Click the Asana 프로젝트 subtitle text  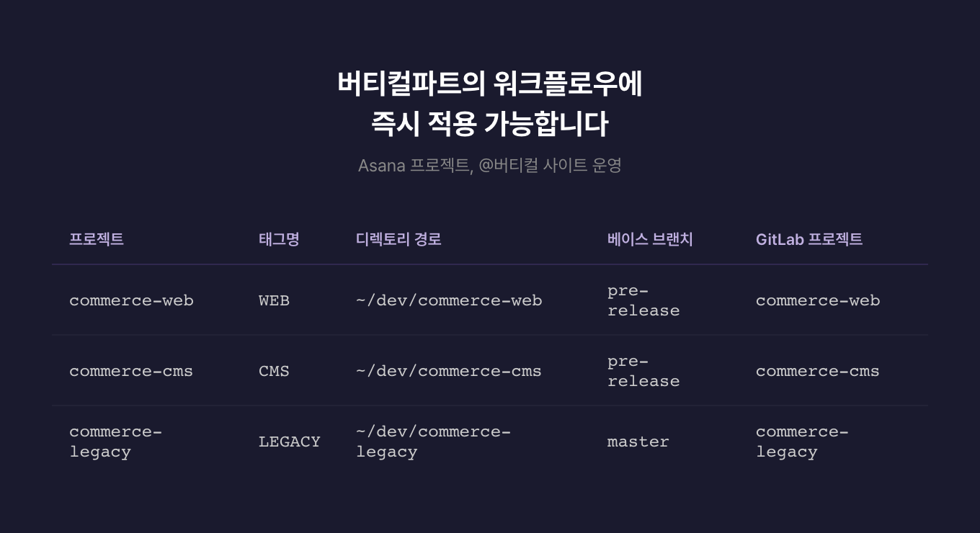click(489, 165)
